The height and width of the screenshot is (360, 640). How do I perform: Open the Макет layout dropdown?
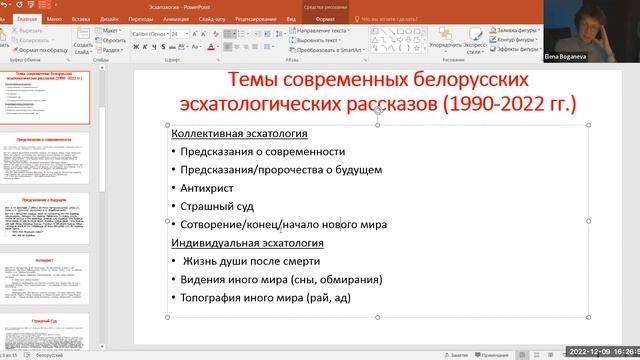108,31
